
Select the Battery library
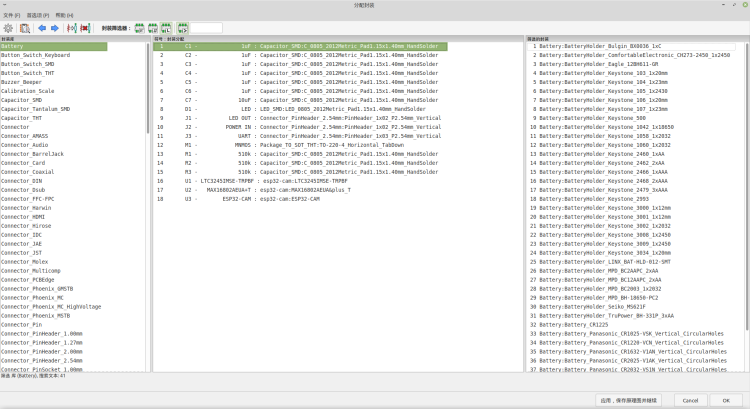click(x=54, y=46)
